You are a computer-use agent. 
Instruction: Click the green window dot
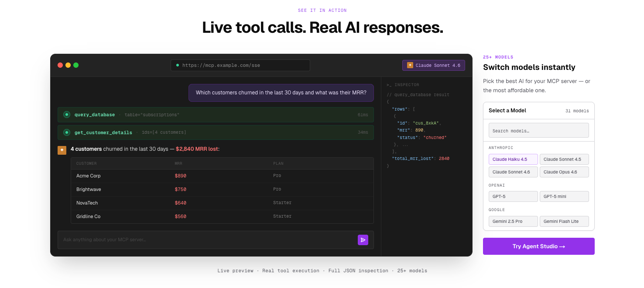click(x=76, y=65)
